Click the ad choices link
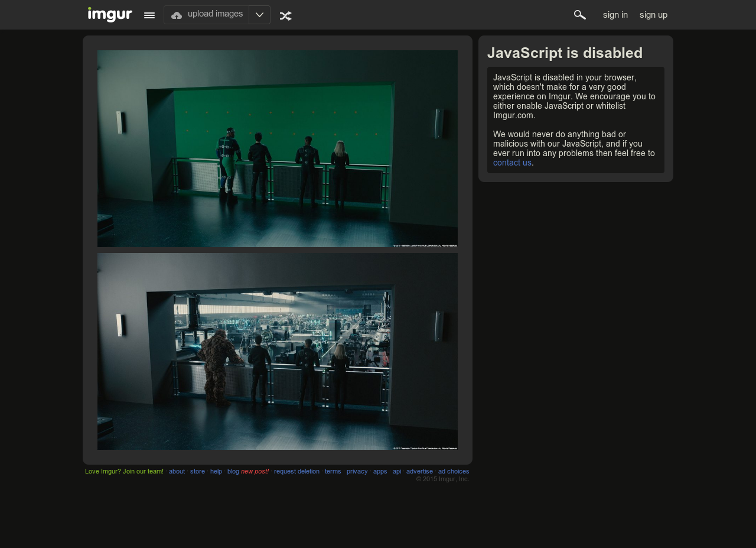 (x=454, y=471)
